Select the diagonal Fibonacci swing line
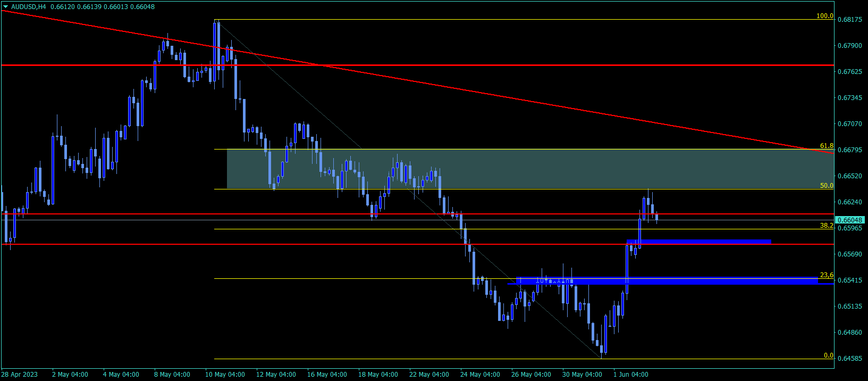The height and width of the screenshot is (381, 868). (409, 189)
